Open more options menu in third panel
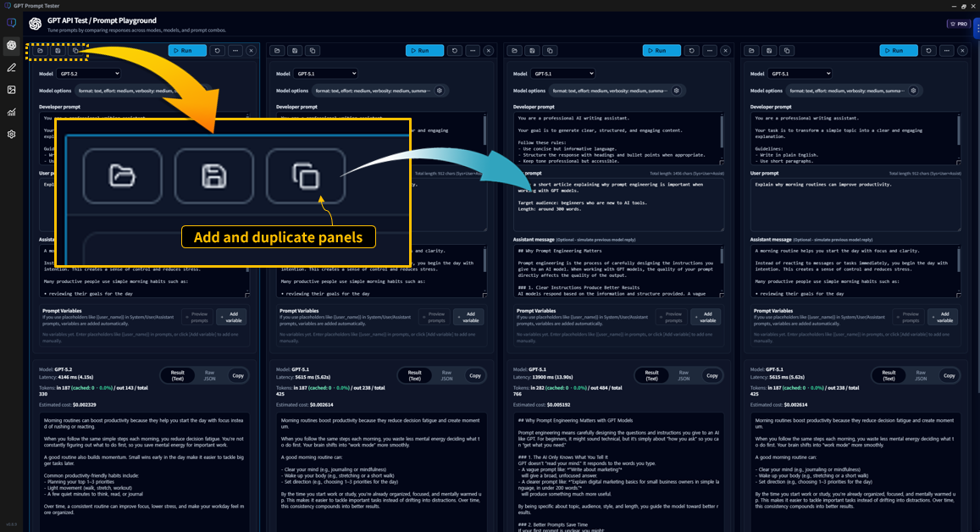980x532 pixels. pos(710,51)
